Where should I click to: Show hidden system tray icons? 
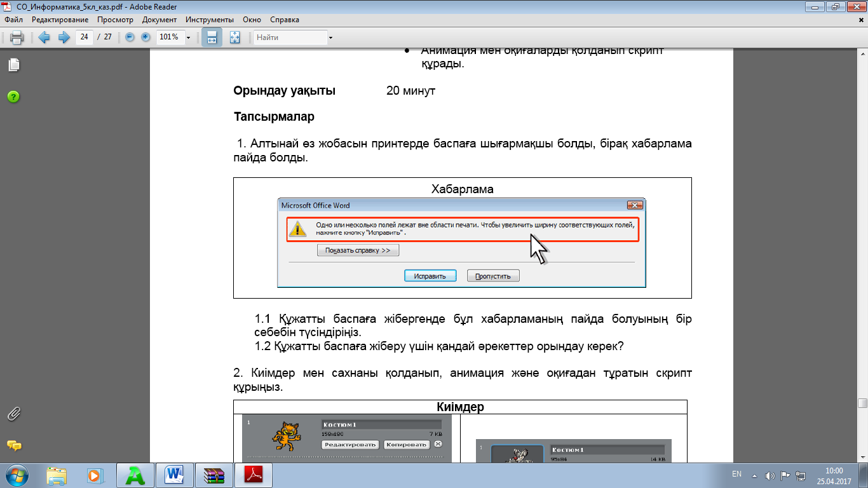(754, 475)
